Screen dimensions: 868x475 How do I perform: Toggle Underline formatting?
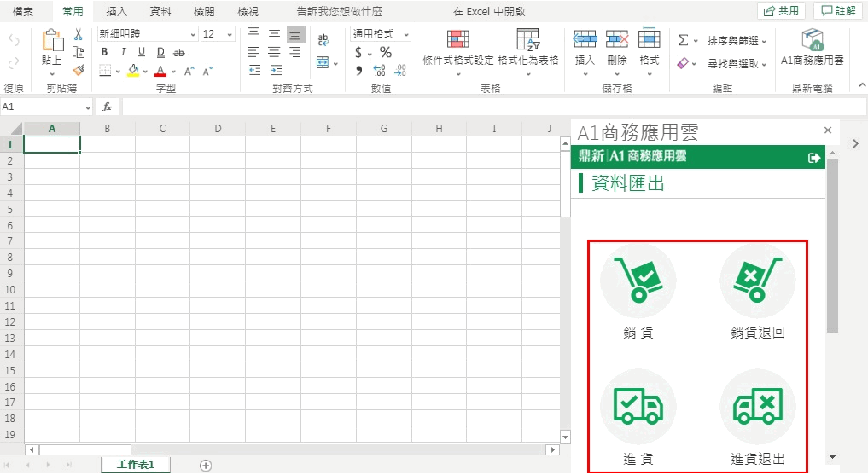click(x=142, y=52)
